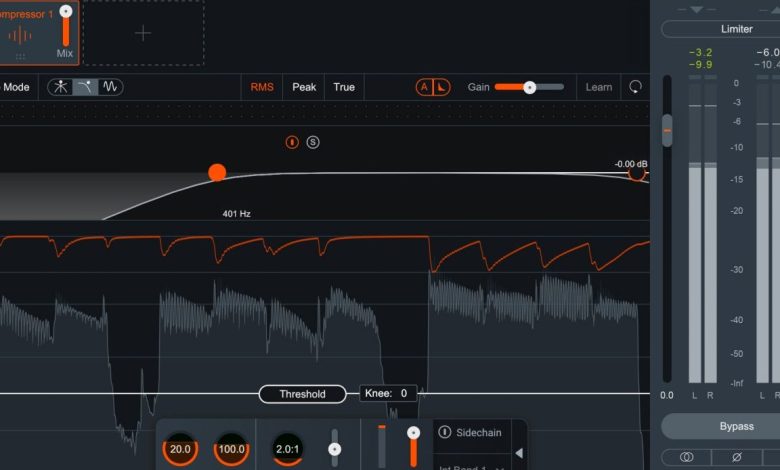Click the 0.0 output gain value
The height and width of the screenshot is (470, 780).
[x=667, y=395]
